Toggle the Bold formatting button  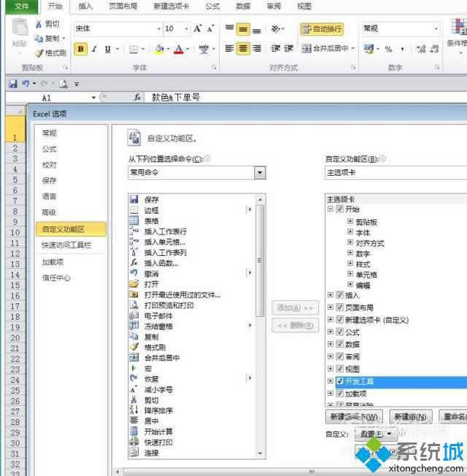click(x=80, y=49)
